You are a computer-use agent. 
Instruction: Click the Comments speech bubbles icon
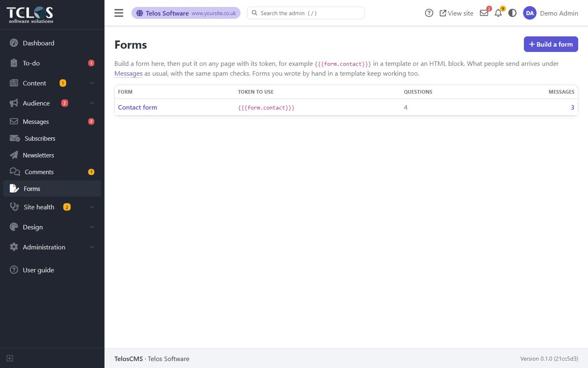15,172
